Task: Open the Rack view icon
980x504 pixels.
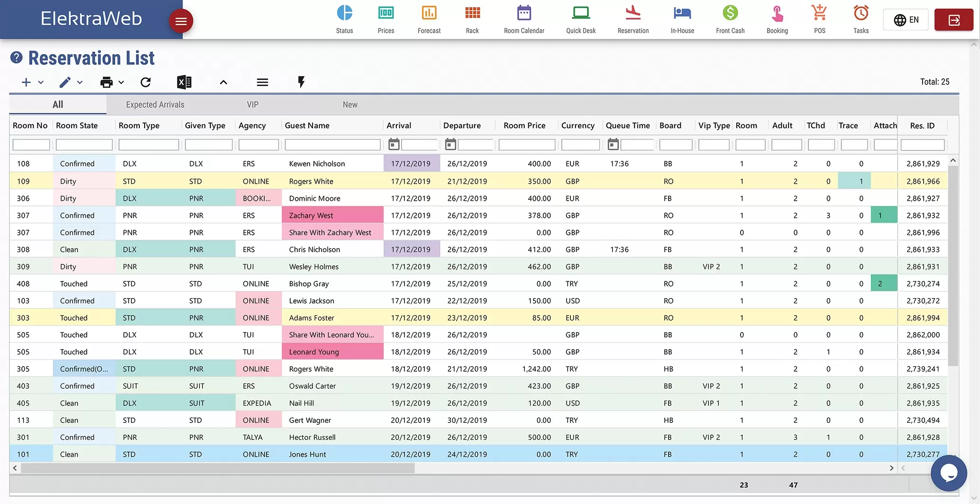Action: click(472, 13)
